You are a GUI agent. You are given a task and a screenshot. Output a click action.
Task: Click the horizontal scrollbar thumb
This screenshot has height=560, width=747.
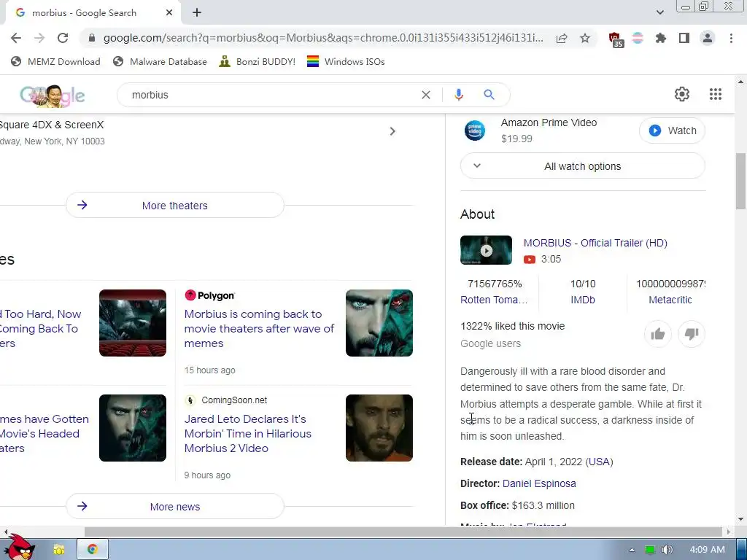pyautogui.click(x=403, y=532)
